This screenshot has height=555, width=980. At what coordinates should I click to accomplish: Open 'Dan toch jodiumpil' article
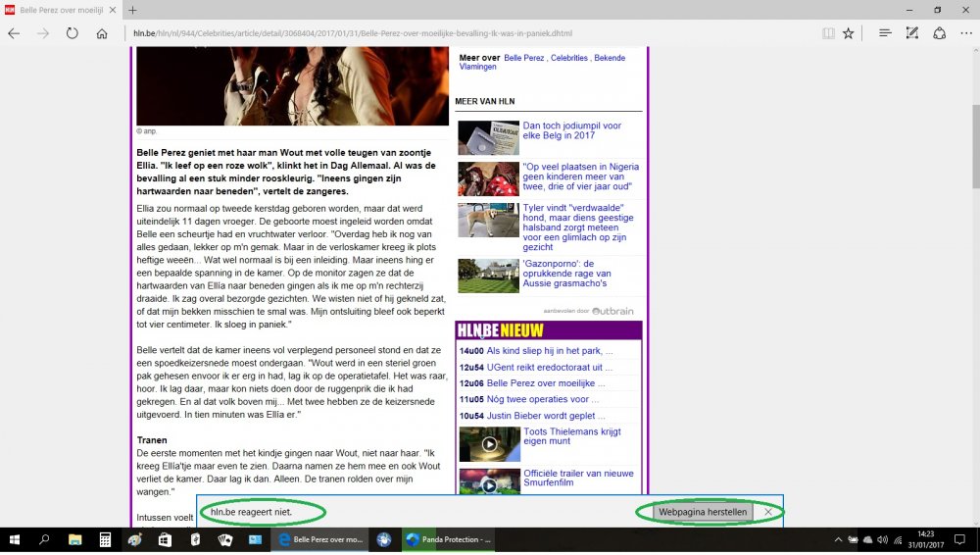(572, 130)
